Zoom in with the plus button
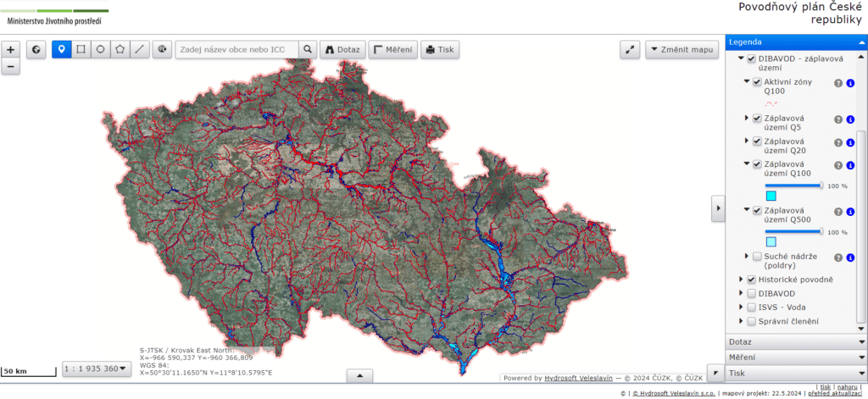868x399 pixels. click(x=11, y=49)
